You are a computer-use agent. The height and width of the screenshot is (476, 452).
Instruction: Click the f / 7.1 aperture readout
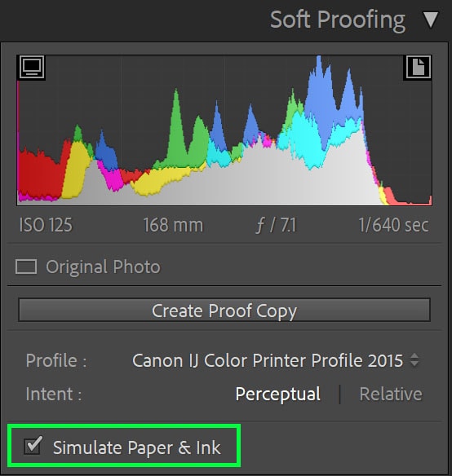point(276,225)
